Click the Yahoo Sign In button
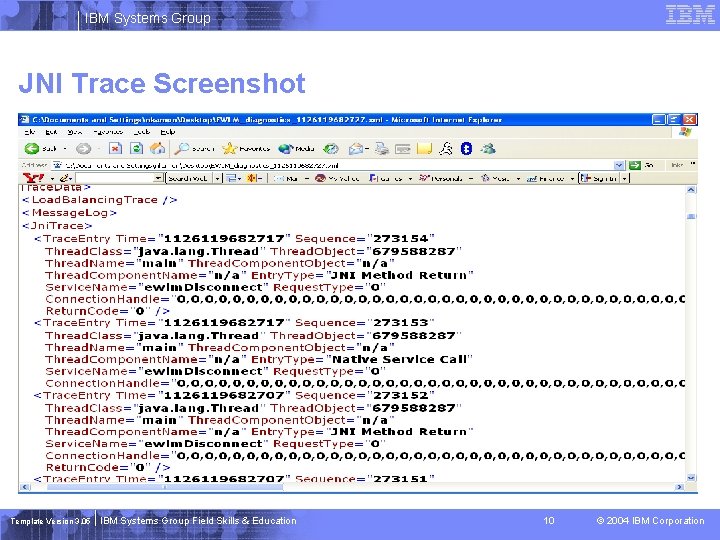 click(x=599, y=178)
